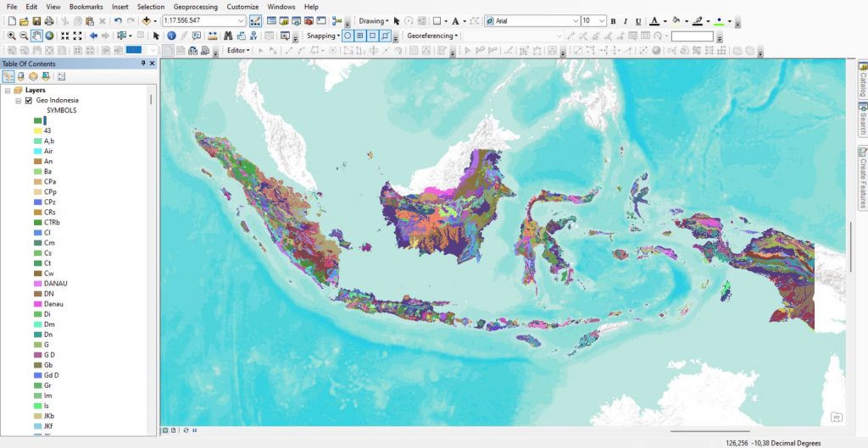Switch TOC to List By Visibility

click(x=33, y=76)
